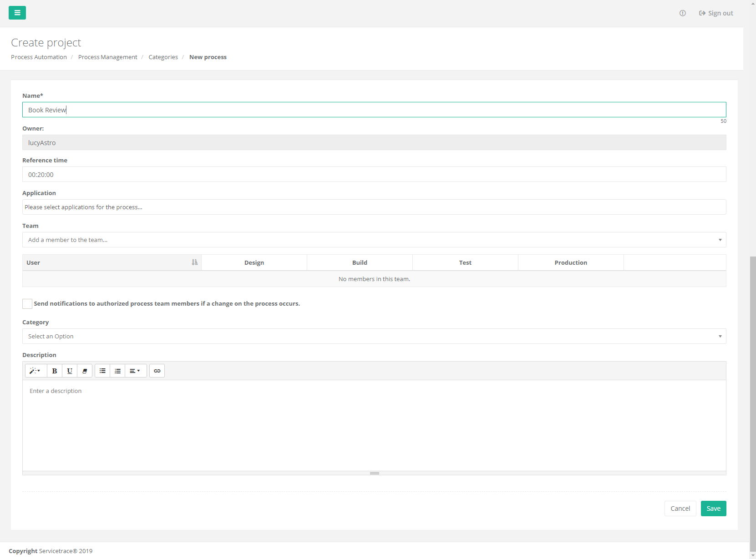Go to Process Management breadcrumb
The width and height of the screenshot is (756, 559).
(x=107, y=57)
